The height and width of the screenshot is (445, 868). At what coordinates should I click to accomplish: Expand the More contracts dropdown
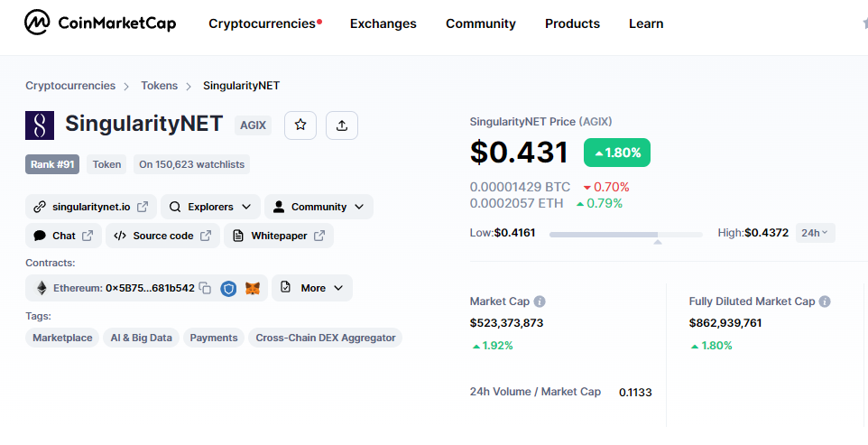(312, 288)
